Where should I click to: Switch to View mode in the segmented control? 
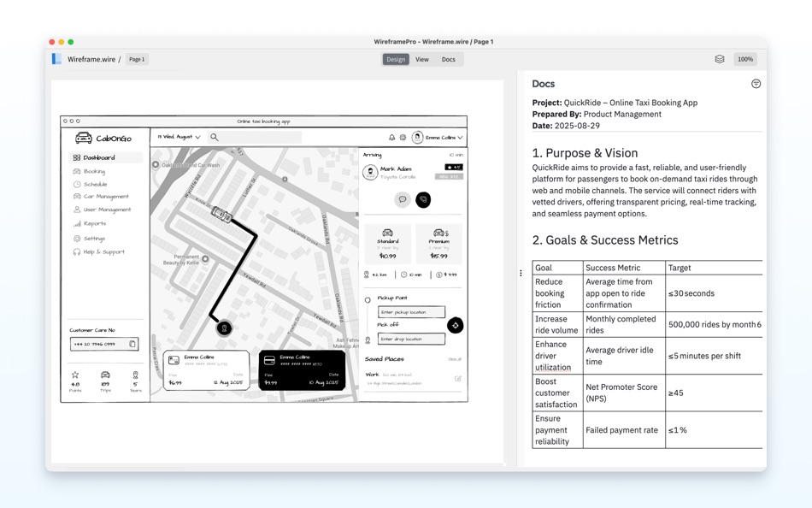pos(422,59)
